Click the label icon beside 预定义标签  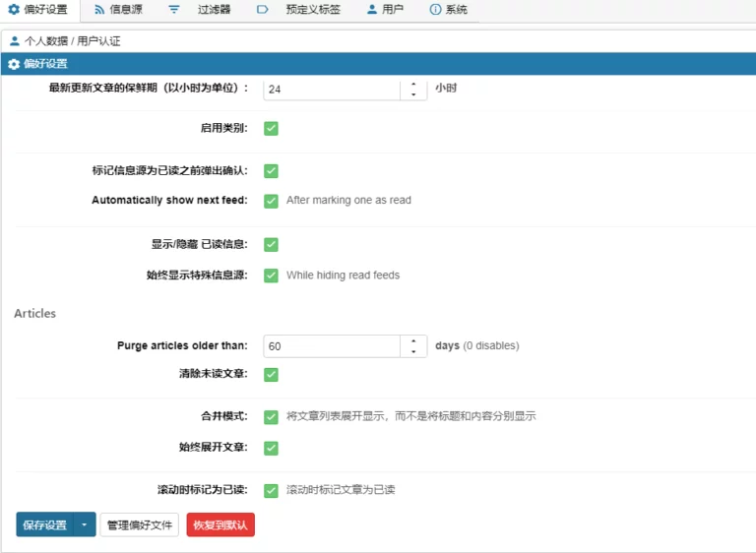point(262,10)
